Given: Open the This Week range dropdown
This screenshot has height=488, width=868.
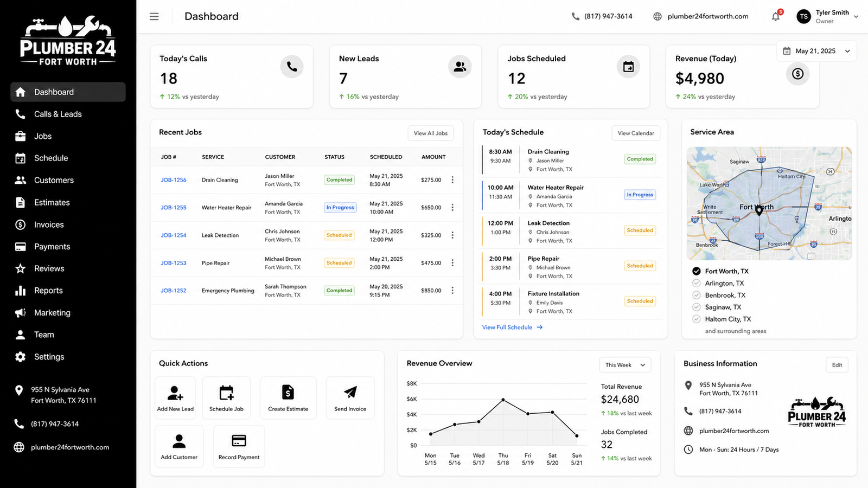Looking at the screenshot, I should [x=625, y=365].
